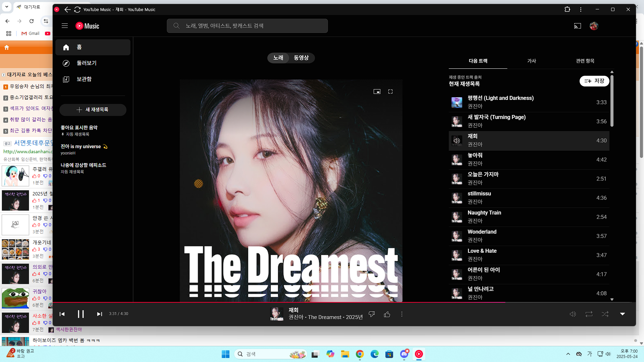Skip to previous track
The image size is (644, 362).
pos(62,314)
